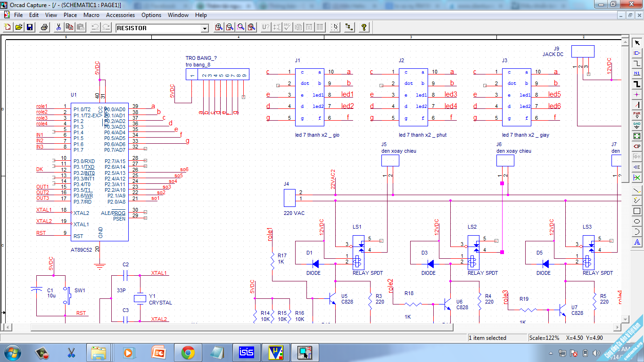Copy selection with the toolbar copy icon

[x=69, y=27]
